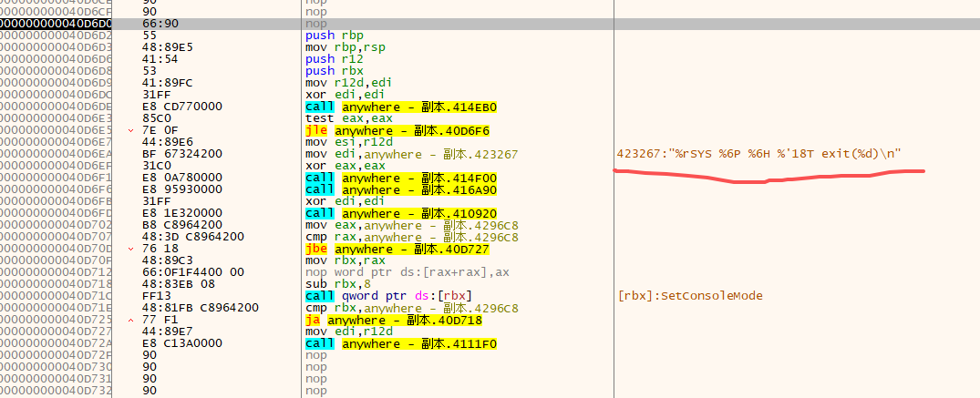Image resolution: width=980 pixels, height=398 pixels.
Task: Click the jump arrow beside the jbe instruction
Action: pos(133,249)
